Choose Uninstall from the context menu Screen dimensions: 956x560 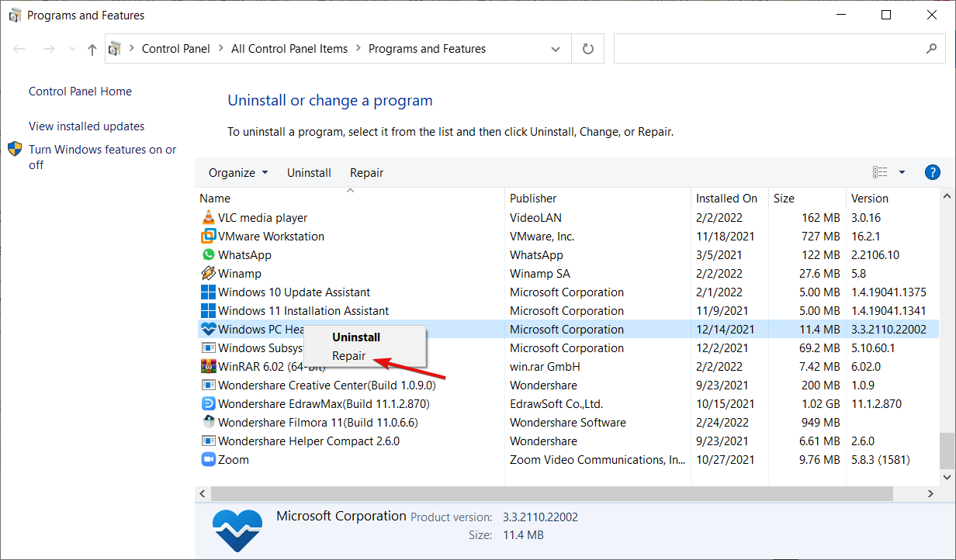pos(356,337)
